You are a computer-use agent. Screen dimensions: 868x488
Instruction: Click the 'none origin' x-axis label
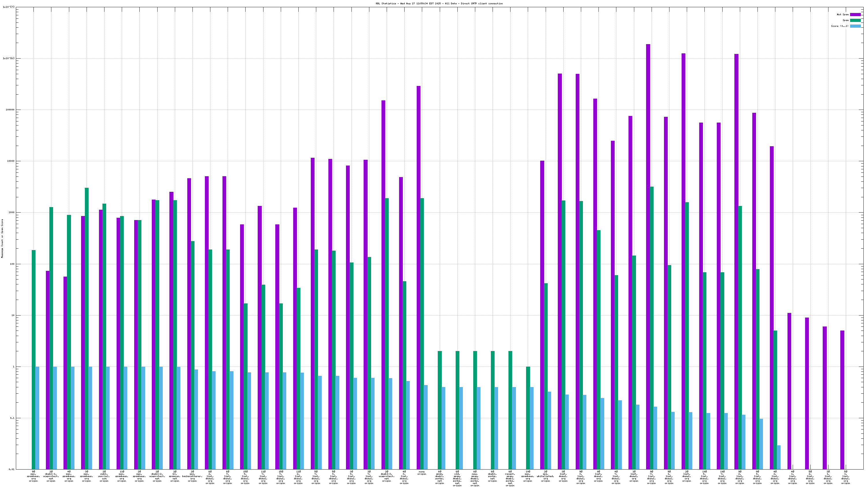tap(422, 473)
